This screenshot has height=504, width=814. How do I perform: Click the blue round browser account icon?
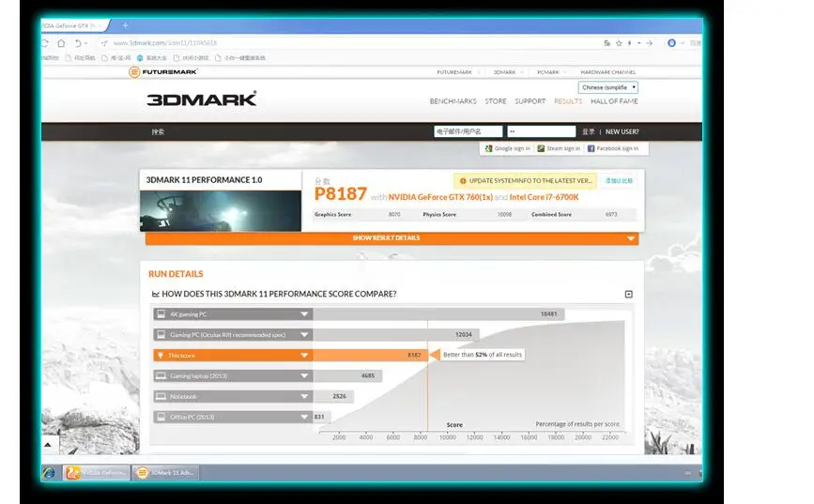tap(671, 43)
